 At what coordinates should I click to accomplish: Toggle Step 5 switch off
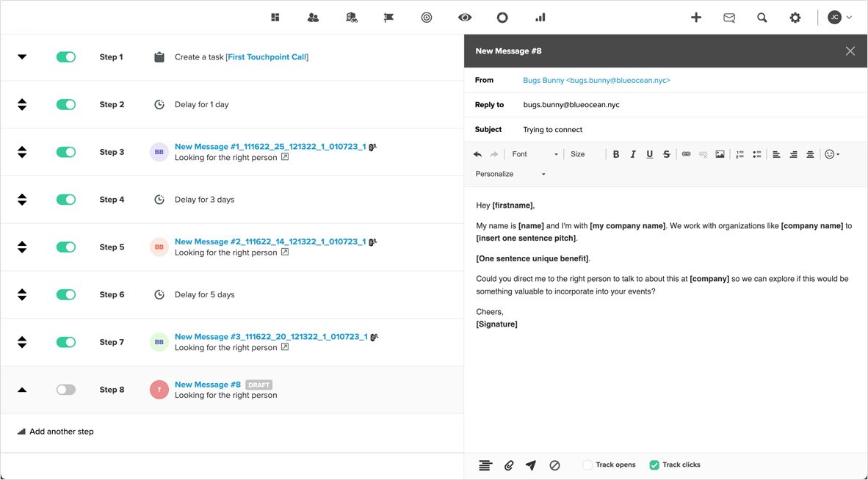66,247
